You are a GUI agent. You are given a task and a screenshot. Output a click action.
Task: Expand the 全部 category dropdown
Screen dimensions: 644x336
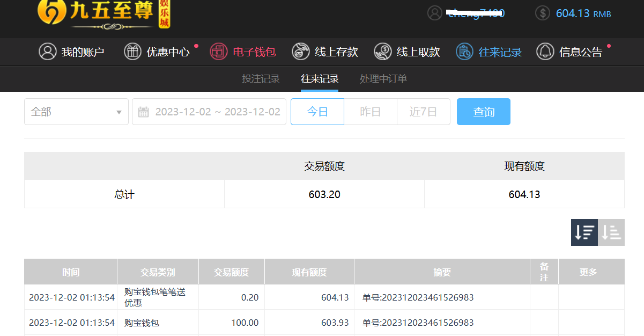pyautogui.click(x=76, y=112)
